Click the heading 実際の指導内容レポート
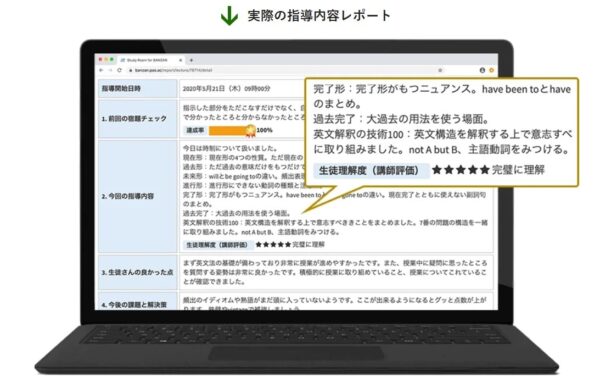This screenshot has height=388, width=600. (319, 16)
